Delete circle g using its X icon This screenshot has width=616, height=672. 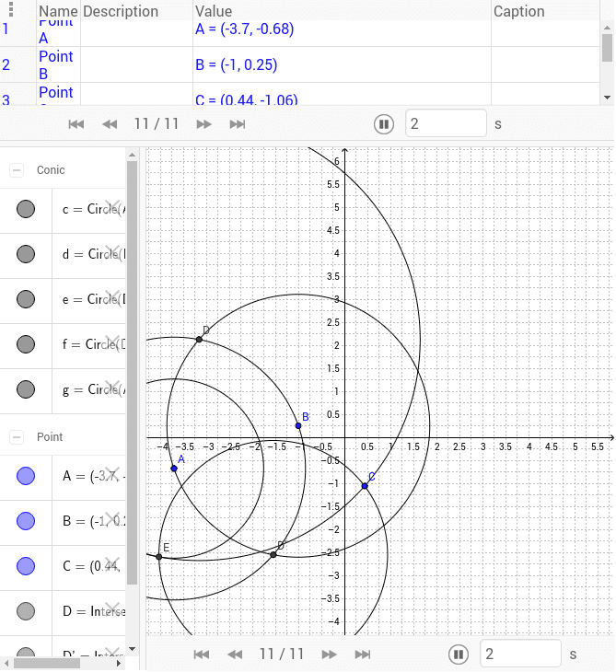[x=112, y=388]
